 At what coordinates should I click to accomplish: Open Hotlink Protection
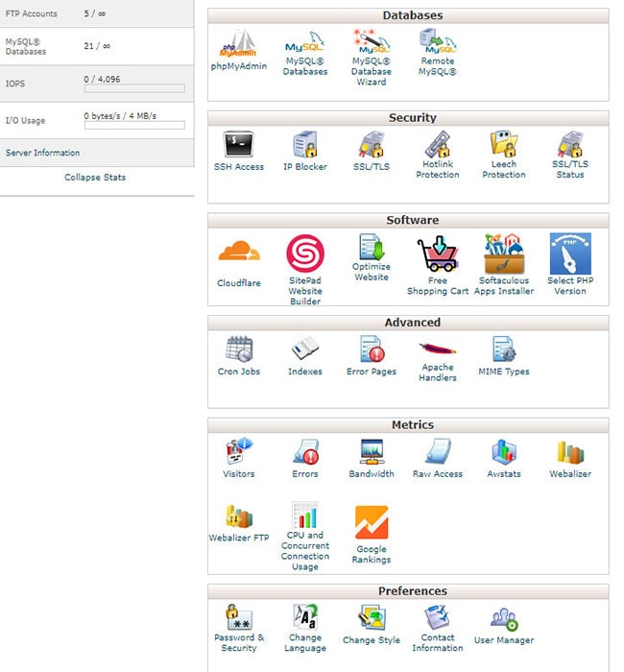(438, 155)
